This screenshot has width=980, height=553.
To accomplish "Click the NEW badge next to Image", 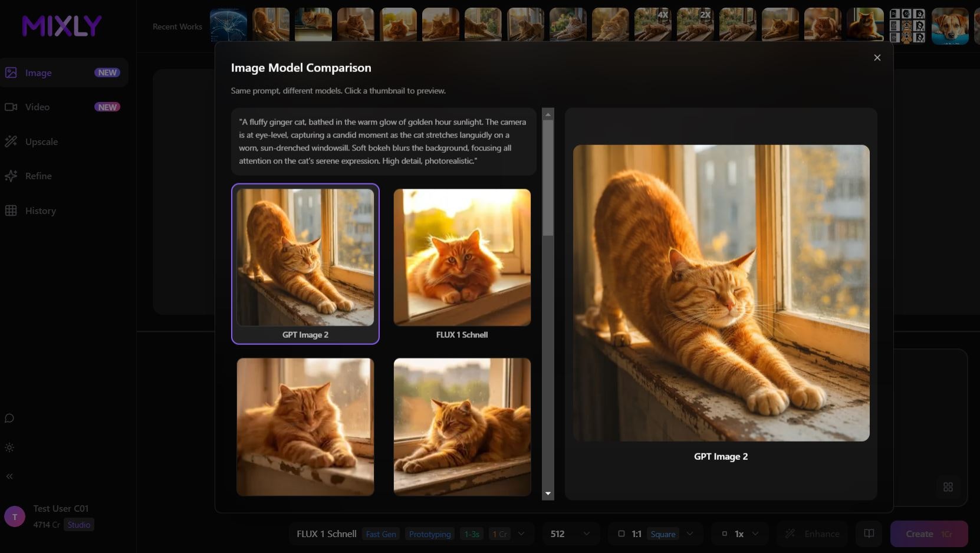I will pyautogui.click(x=107, y=73).
